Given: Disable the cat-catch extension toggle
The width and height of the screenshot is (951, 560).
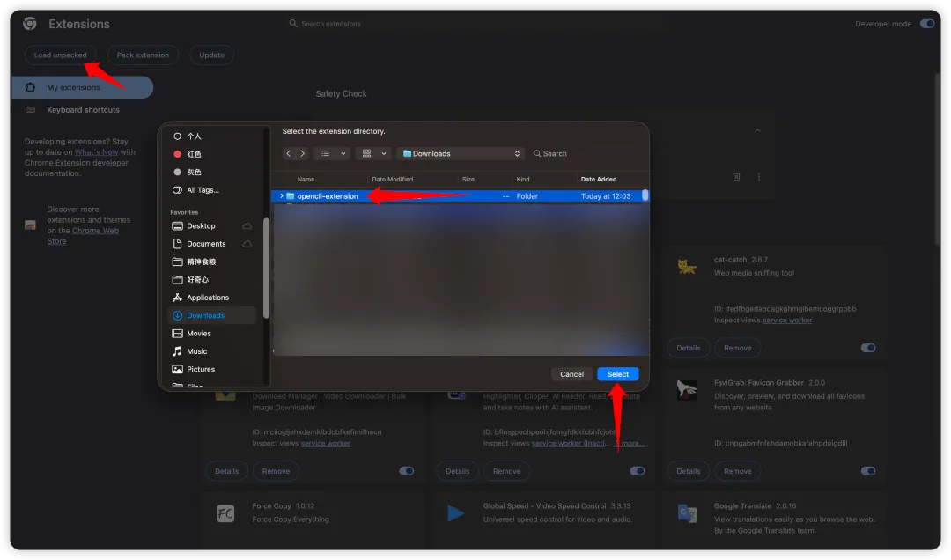Looking at the screenshot, I should click(868, 348).
